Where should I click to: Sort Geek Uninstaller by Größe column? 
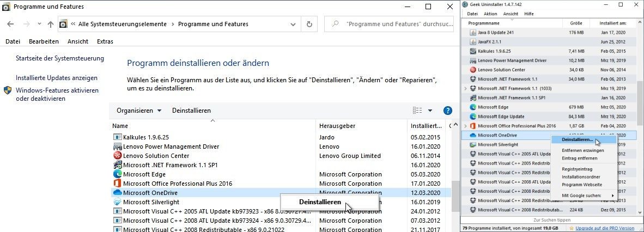click(576, 23)
